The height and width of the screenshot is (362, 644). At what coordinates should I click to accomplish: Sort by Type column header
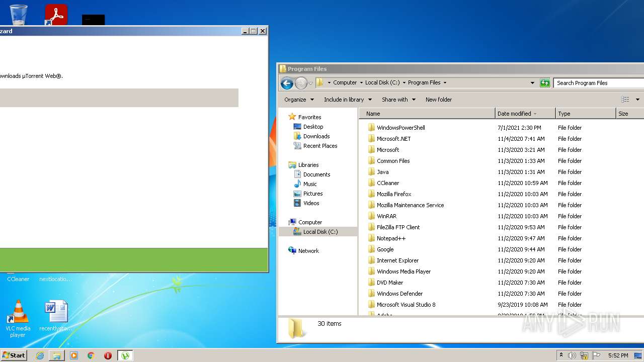click(x=586, y=114)
